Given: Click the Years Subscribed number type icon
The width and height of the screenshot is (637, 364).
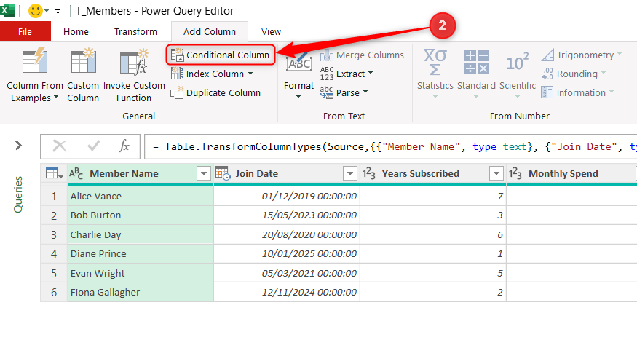Looking at the screenshot, I should pos(369,173).
